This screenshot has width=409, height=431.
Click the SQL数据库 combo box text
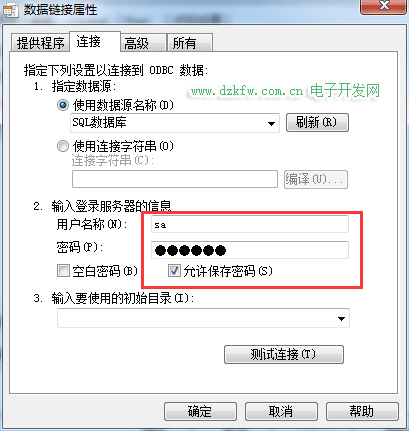99,123
